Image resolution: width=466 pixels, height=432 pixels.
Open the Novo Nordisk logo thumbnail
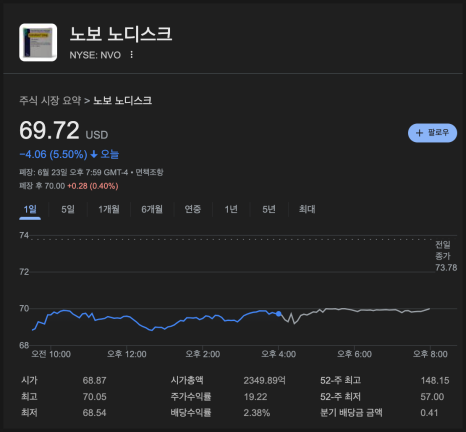tap(38, 42)
